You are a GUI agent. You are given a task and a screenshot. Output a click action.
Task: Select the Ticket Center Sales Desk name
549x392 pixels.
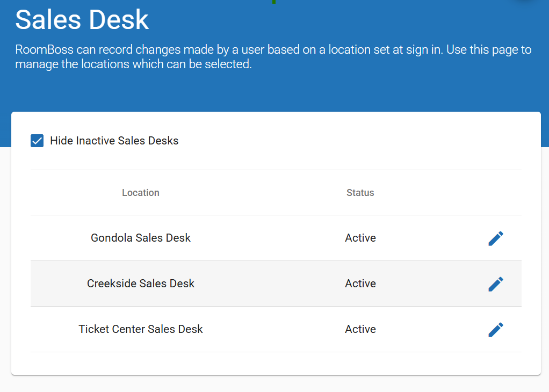[x=141, y=329]
